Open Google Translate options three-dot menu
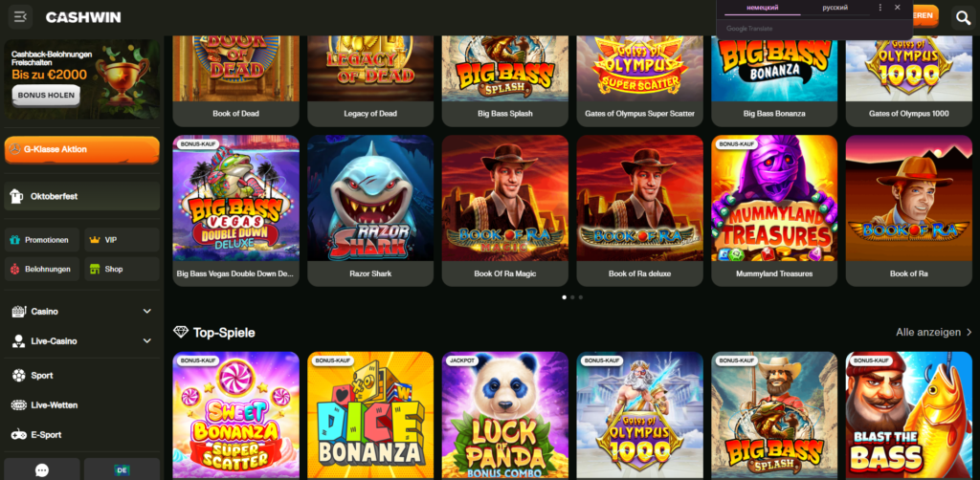 coord(880,8)
